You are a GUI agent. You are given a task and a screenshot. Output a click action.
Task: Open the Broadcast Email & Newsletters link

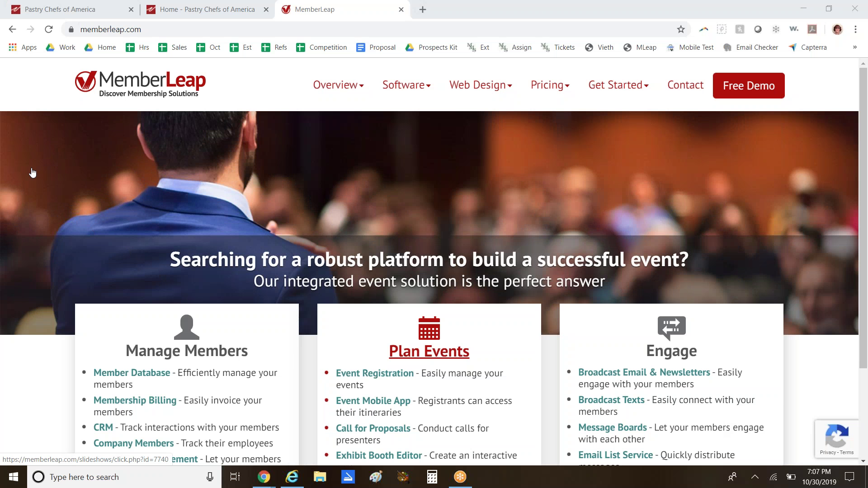644,372
